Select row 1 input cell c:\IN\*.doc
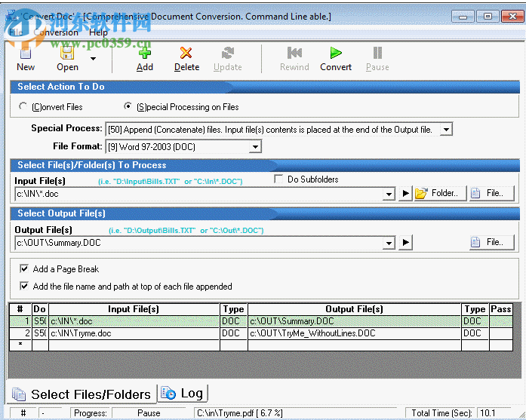This screenshot has height=420, width=526. pyautogui.click(x=134, y=321)
